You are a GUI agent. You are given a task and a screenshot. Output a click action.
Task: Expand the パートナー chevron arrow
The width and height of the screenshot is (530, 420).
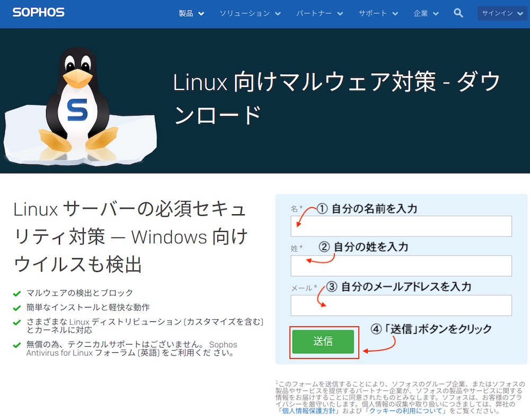tap(340, 14)
